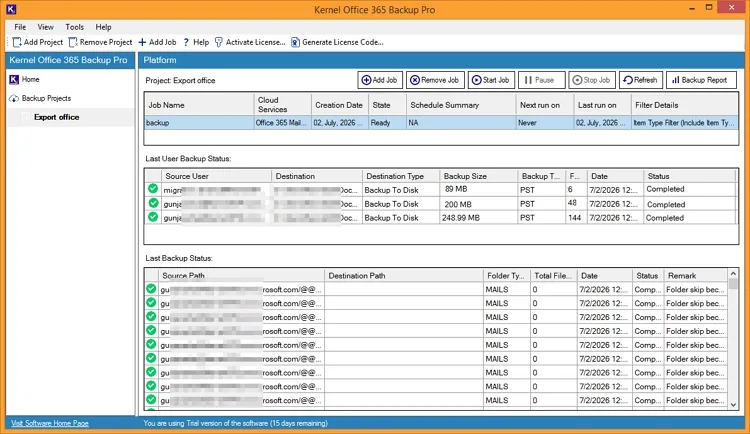The height and width of the screenshot is (434, 750).
Task: Click the Help question mark toolbar icon
Action: (186, 42)
